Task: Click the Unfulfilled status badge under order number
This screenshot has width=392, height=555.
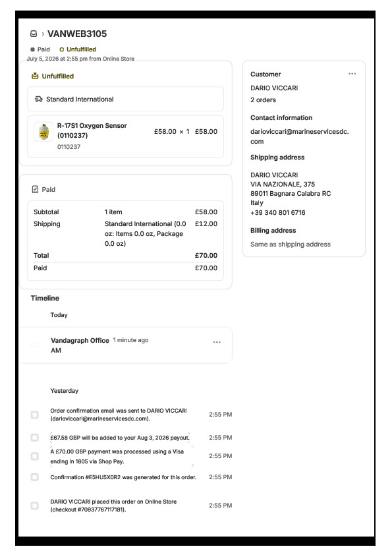Action: click(x=78, y=49)
